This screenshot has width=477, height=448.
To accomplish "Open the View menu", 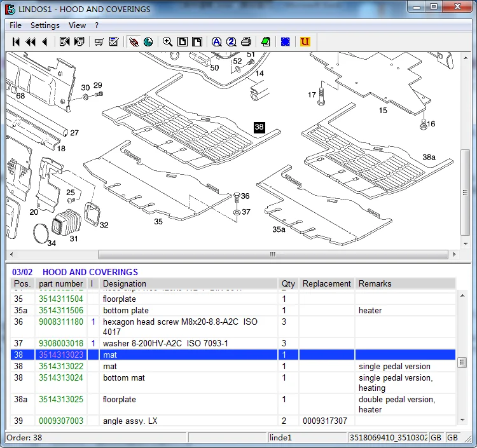I will 77,25.
